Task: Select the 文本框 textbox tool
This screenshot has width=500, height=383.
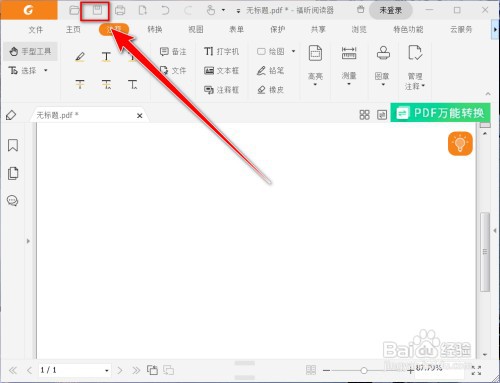Action: click(221, 70)
